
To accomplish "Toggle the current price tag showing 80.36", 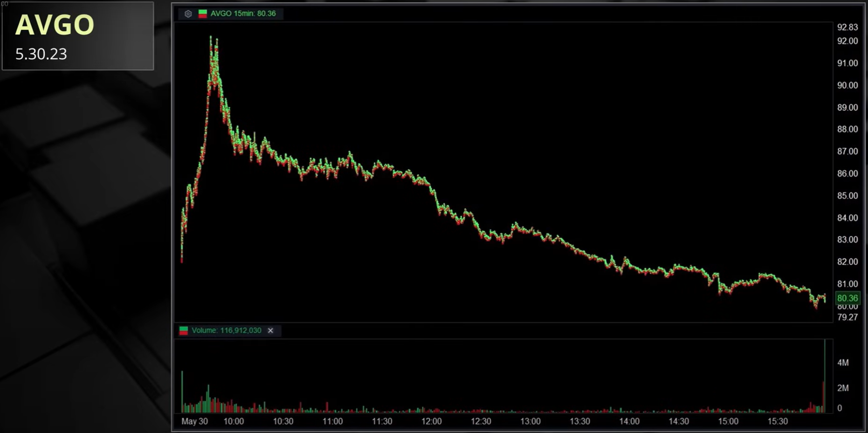I will (x=847, y=298).
